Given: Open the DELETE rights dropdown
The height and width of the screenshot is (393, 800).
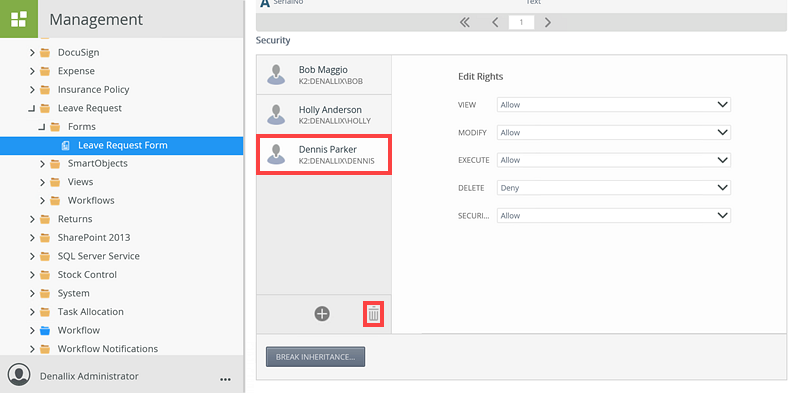Looking at the screenshot, I should [x=614, y=188].
